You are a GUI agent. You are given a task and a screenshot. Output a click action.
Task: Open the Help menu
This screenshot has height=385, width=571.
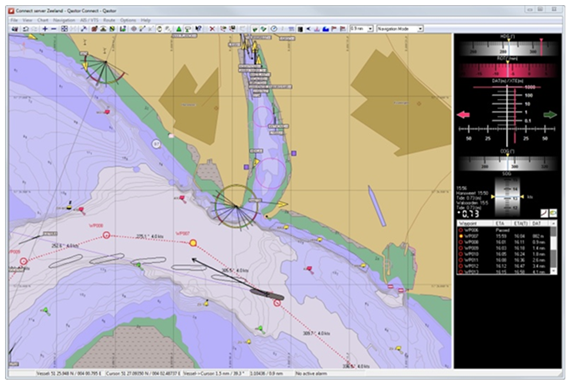pyautogui.click(x=146, y=20)
